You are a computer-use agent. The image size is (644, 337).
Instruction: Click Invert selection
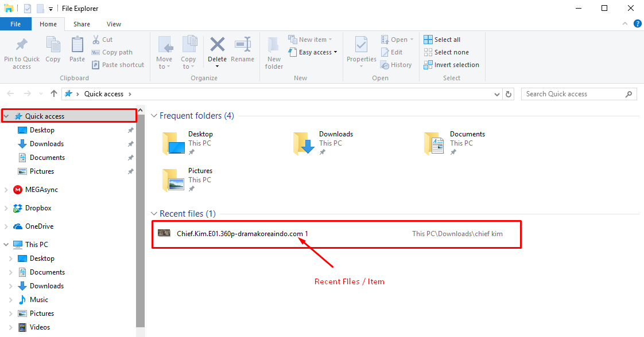pos(452,65)
